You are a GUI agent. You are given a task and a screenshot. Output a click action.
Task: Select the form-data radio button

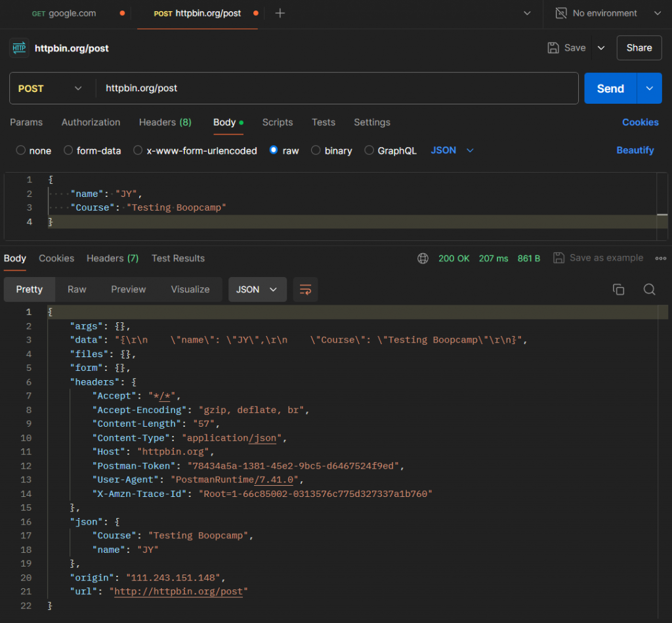coord(68,150)
